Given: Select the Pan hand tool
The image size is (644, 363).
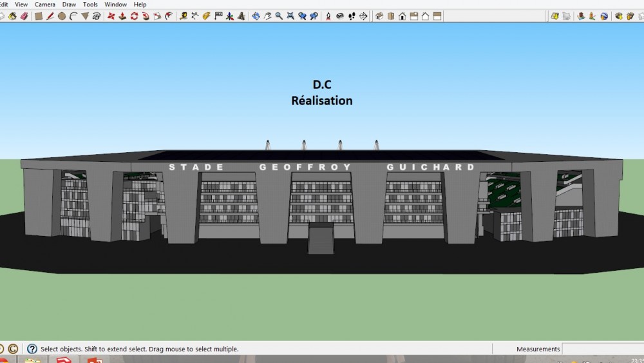Looking at the screenshot, I should pyautogui.click(x=267, y=16).
